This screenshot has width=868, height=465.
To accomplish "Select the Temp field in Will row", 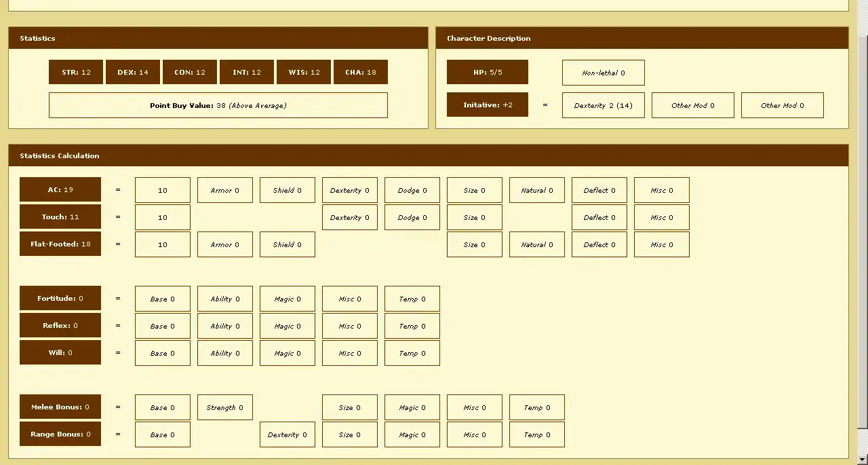I will (412, 353).
